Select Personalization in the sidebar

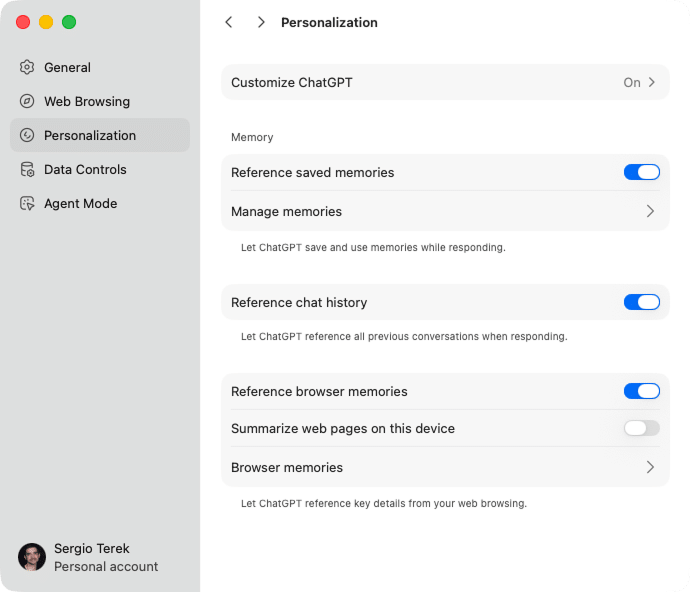[100, 135]
